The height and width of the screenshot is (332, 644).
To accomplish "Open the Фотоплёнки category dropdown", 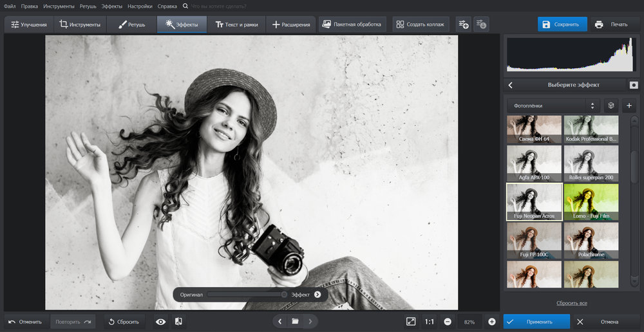I will coord(553,106).
